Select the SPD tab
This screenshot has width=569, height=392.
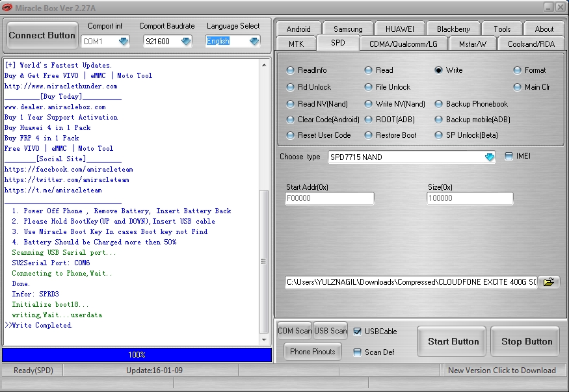pos(338,43)
